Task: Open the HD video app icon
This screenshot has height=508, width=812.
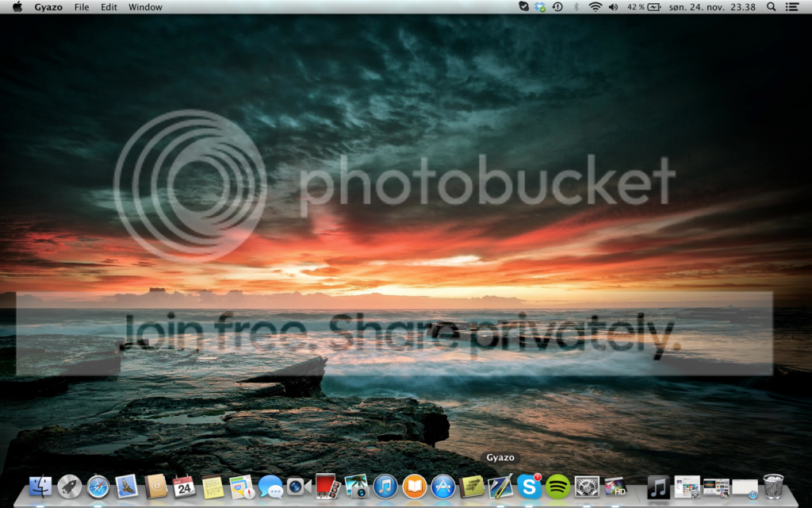Action: (615, 487)
